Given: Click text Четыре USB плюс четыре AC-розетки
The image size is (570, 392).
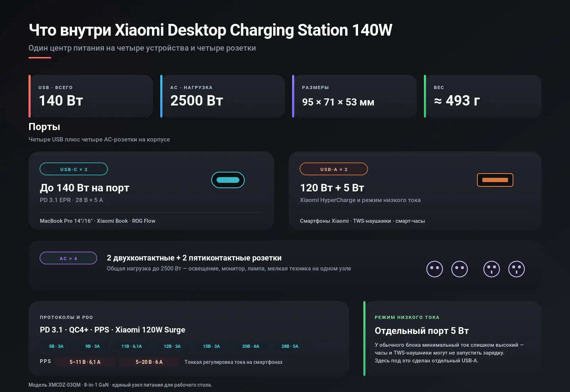Looking at the screenshot, I should point(99,139).
